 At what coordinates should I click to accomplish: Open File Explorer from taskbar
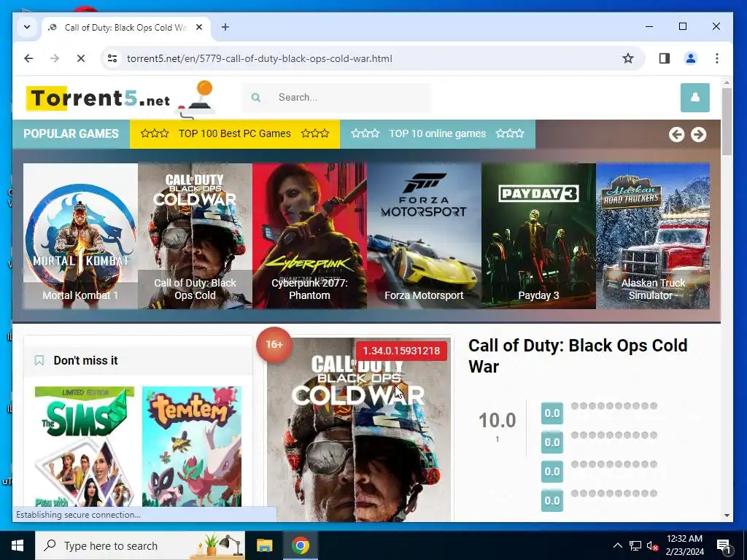(264, 545)
